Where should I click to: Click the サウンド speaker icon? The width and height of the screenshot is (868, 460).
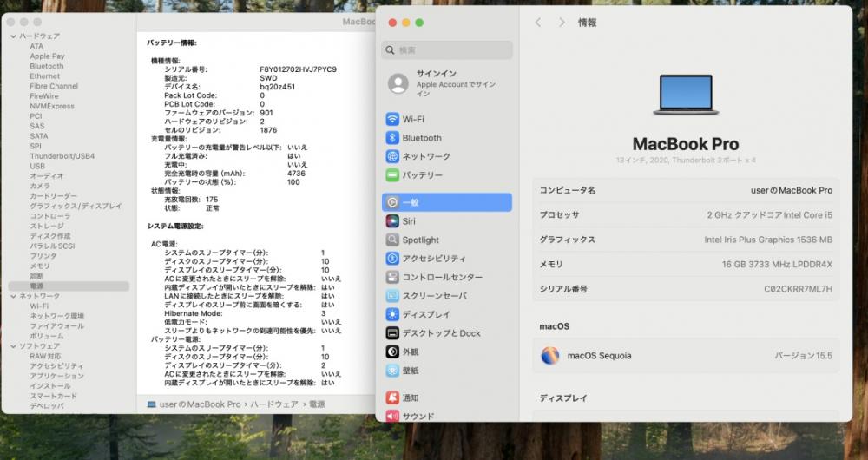tap(392, 416)
